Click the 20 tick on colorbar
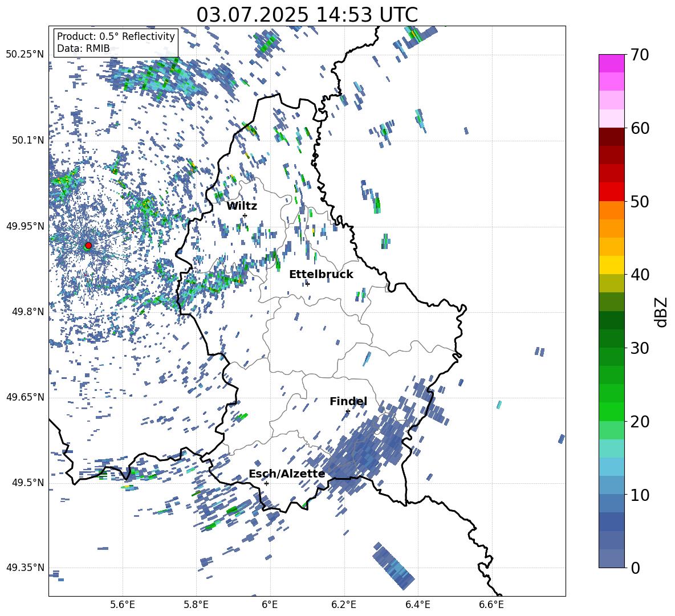675x616 pixels. click(x=640, y=421)
